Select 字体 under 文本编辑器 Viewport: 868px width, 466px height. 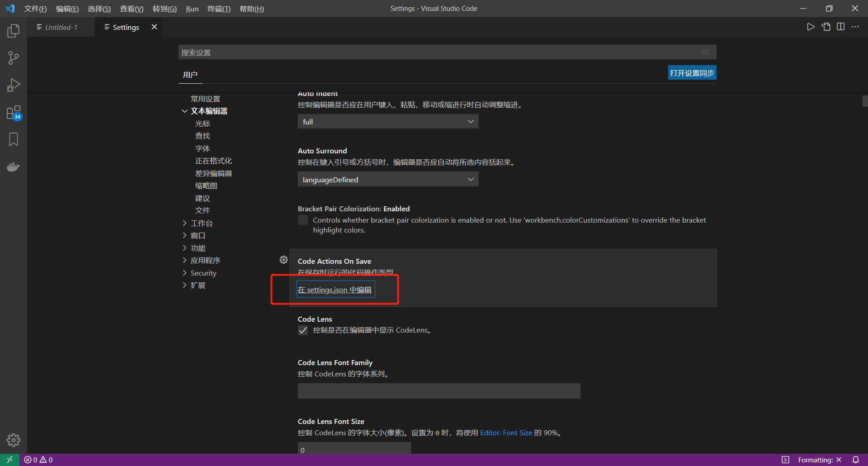pyautogui.click(x=203, y=148)
